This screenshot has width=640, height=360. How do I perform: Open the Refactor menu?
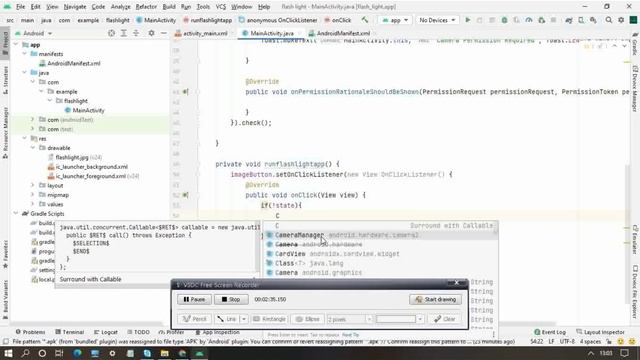click(146, 7)
